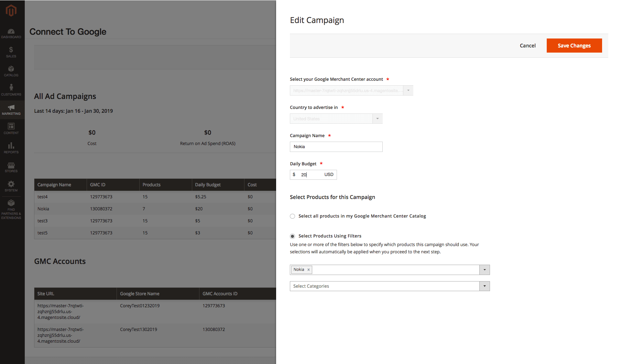
Task: Choose Select Products Using Filters option
Action: click(293, 236)
